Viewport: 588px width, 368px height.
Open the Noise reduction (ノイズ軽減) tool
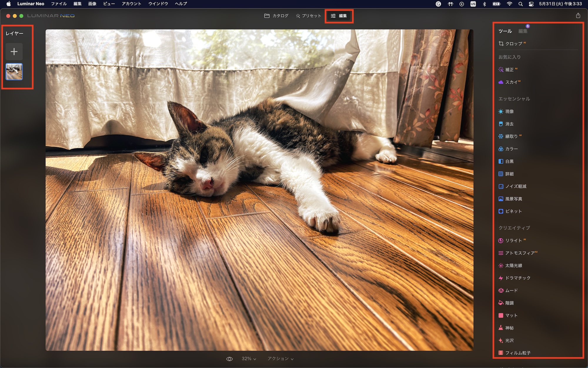coord(515,186)
